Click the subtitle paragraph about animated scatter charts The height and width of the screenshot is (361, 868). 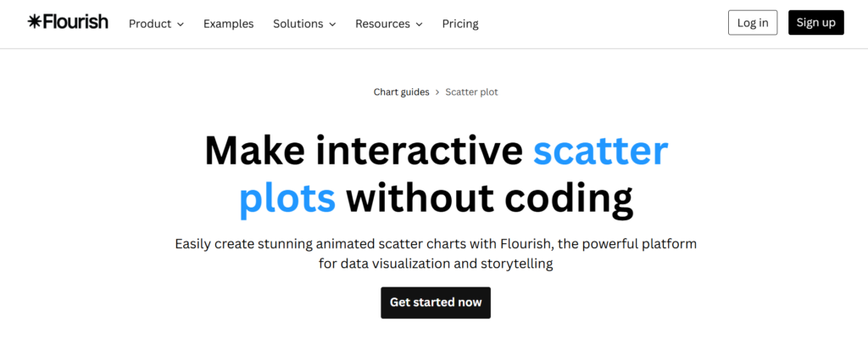[x=435, y=253]
